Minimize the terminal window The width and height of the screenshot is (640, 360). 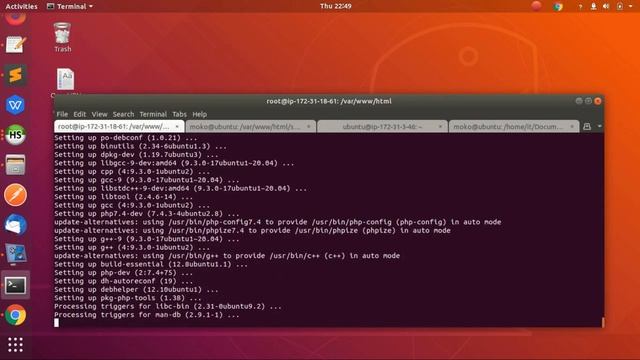[x=579, y=101]
